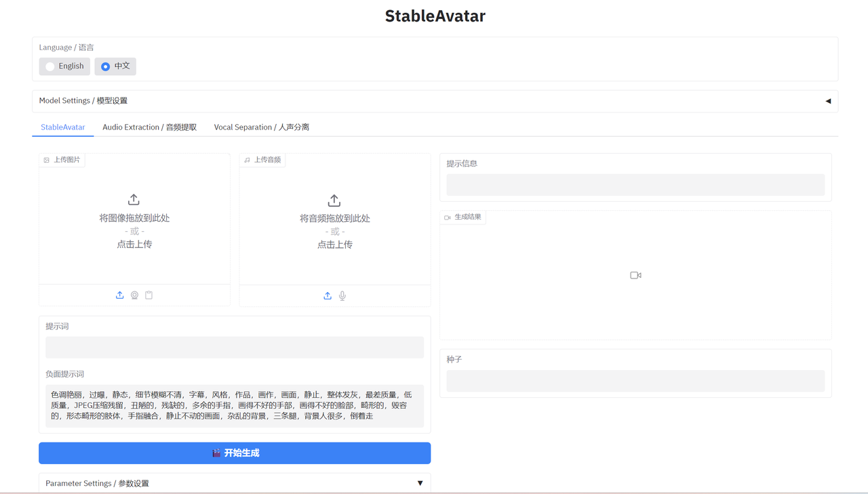The image size is (868, 494).
Task: Click the 生成结果 label
Action: (x=468, y=218)
